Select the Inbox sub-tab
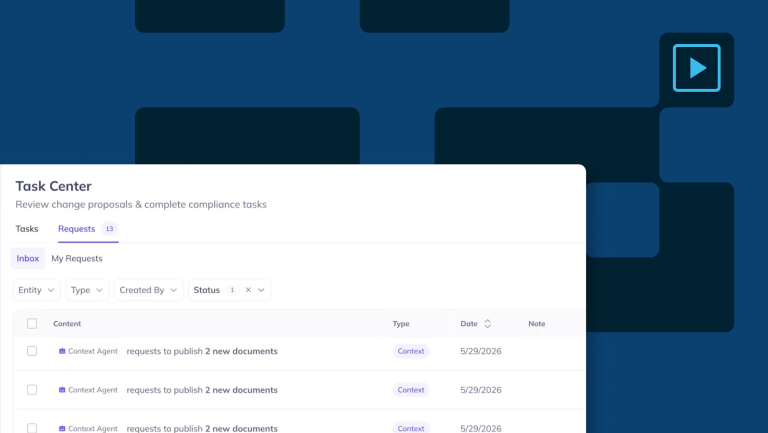The height and width of the screenshot is (433, 768). click(x=27, y=259)
